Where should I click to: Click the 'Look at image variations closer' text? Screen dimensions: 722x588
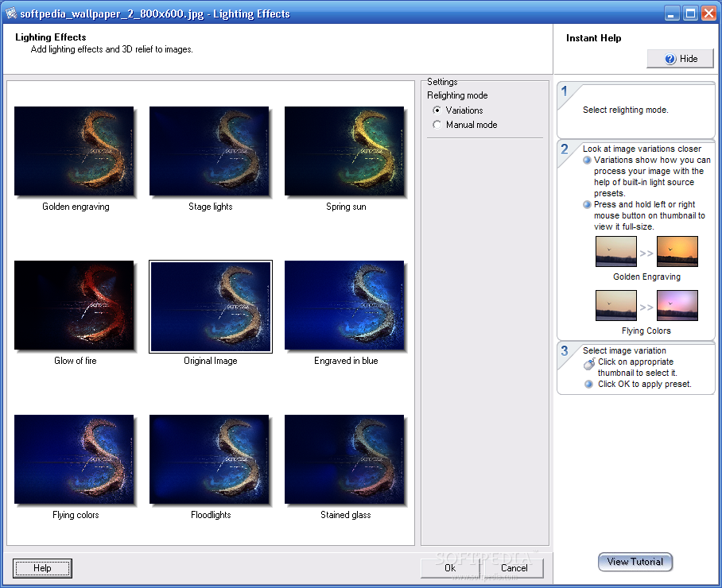[642, 149]
